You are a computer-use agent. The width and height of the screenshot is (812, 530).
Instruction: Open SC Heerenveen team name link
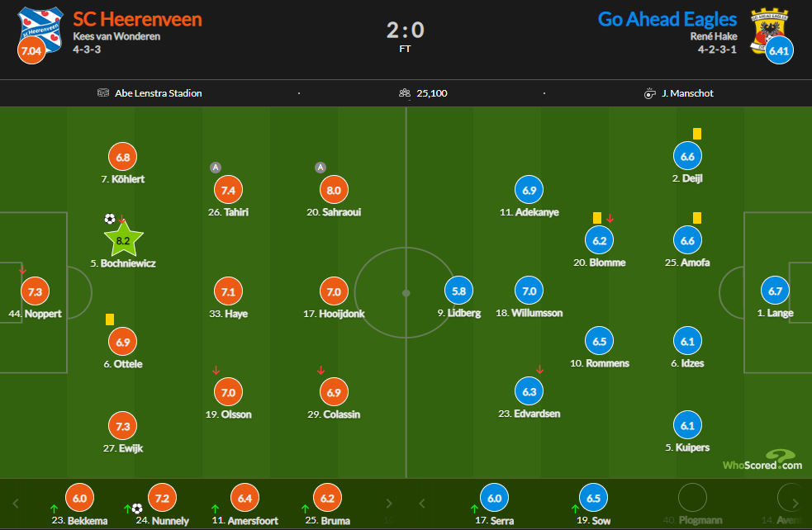pos(137,18)
